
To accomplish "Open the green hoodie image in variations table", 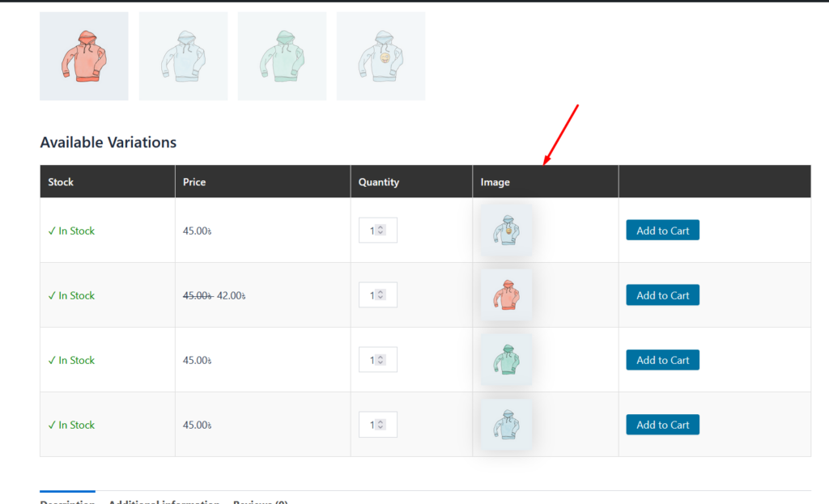I will (506, 360).
